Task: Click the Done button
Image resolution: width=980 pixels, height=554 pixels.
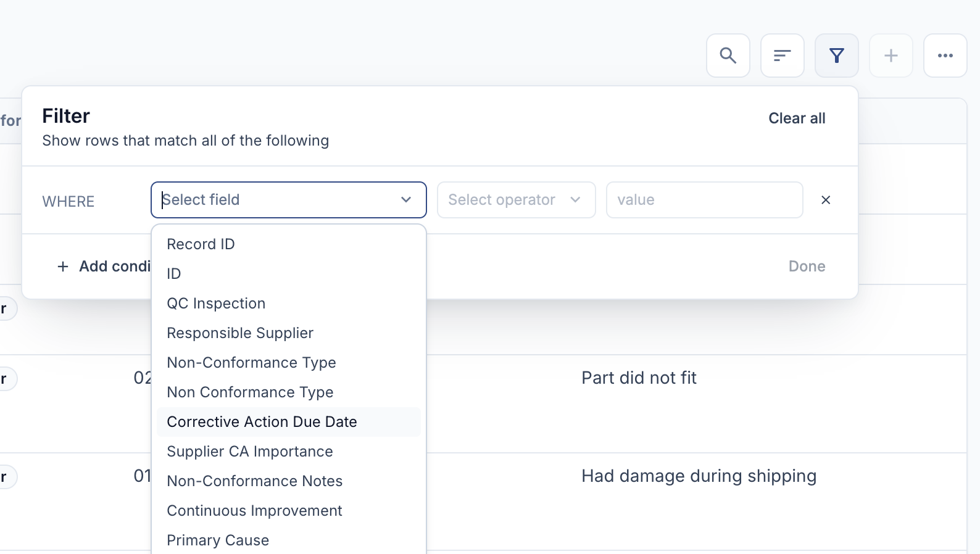Action: (x=807, y=267)
